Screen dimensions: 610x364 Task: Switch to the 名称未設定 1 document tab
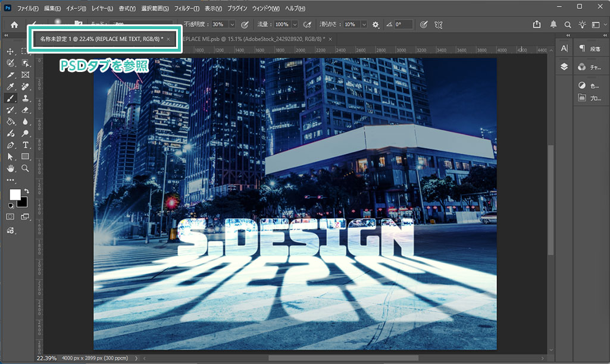pos(101,38)
